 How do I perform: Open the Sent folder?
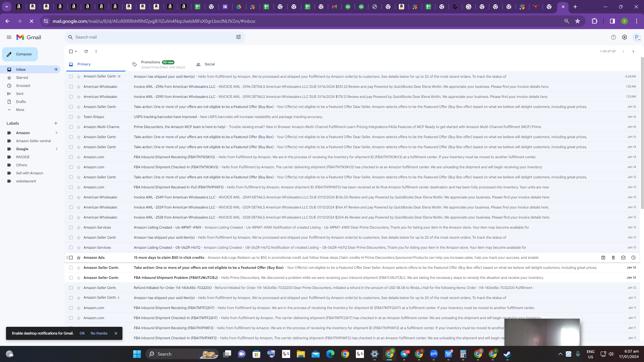click(30, 94)
